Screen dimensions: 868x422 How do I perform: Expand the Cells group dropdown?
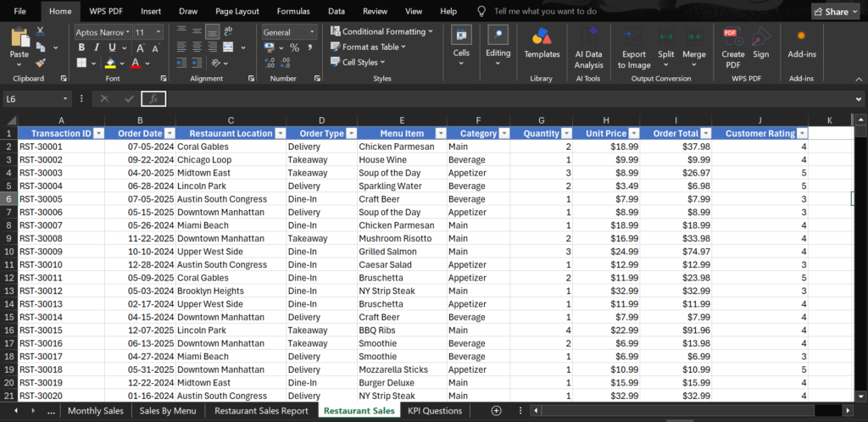(461, 63)
